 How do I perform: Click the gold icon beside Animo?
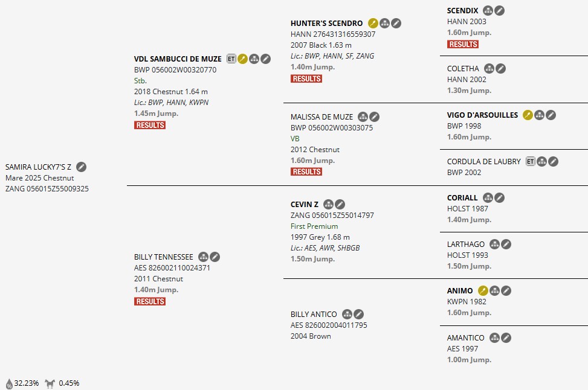(x=483, y=291)
